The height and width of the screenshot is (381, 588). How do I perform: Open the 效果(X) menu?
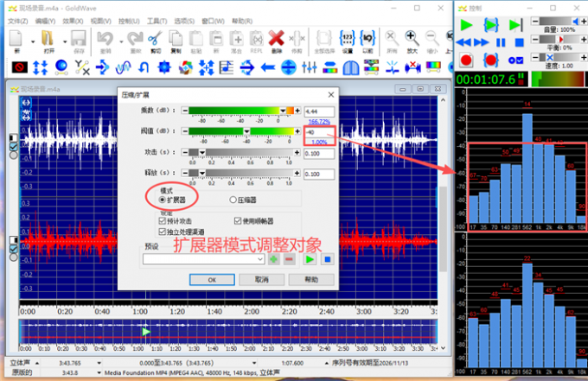[73, 19]
